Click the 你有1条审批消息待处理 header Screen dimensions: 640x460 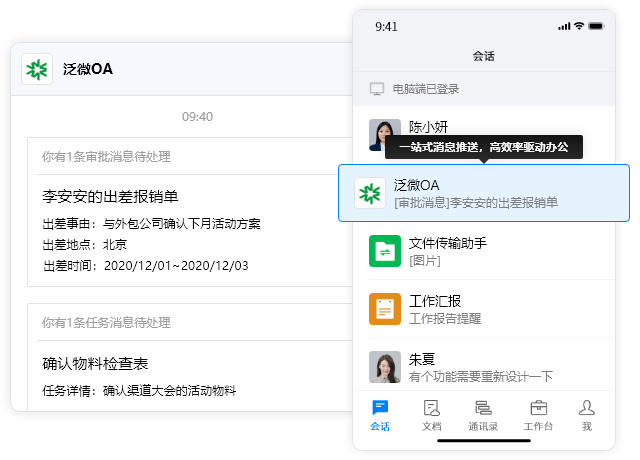pyautogui.click(x=105, y=156)
